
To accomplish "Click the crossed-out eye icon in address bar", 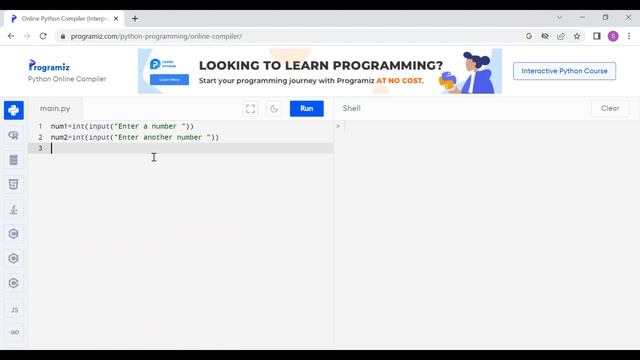I will pyautogui.click(x=545, y=36).
